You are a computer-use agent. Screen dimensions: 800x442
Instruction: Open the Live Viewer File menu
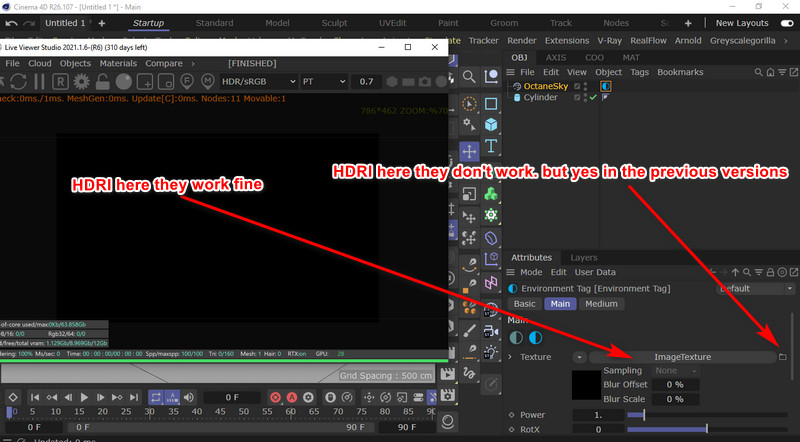tap(12, 63)
